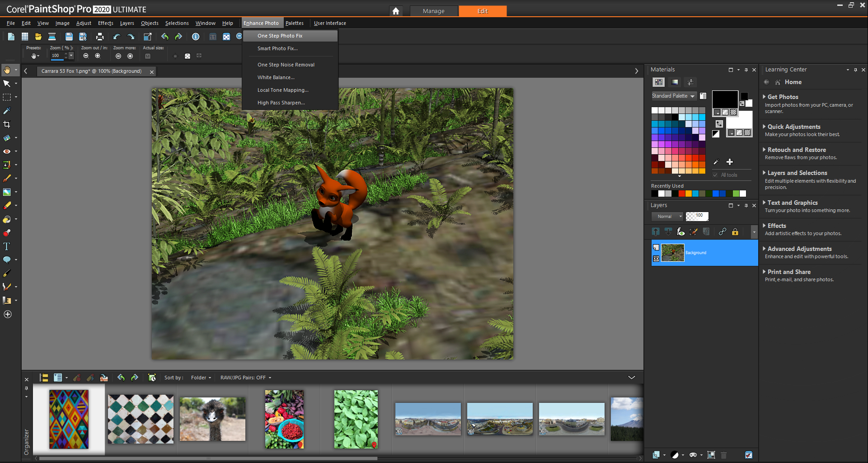Click Layer Styles effects icon in Layers
Image resolution: width=868 pixels, height=463 pixels.
(x=680, y=231)
